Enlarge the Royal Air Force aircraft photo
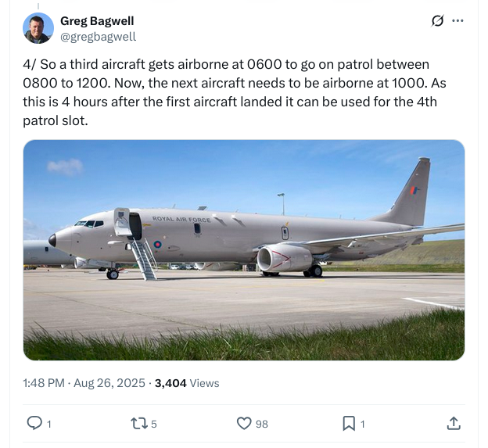Viewport: 488px width, 448px height. [x=244, y=250]
